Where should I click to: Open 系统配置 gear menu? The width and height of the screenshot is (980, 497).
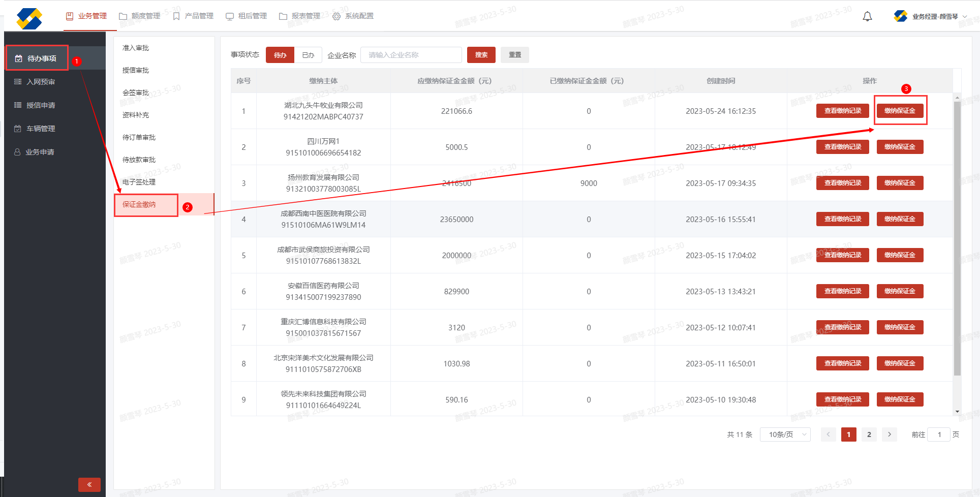353,16
